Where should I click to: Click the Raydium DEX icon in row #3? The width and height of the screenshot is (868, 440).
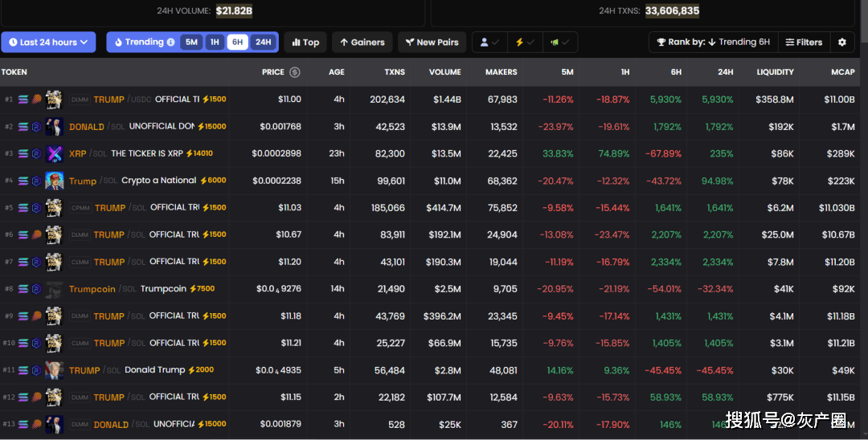[36, 153]
